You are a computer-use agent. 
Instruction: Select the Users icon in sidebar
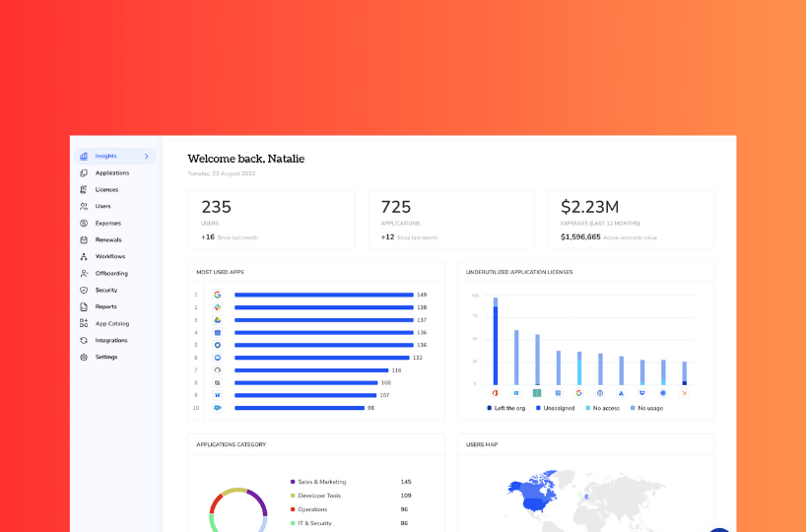[84, 207]
